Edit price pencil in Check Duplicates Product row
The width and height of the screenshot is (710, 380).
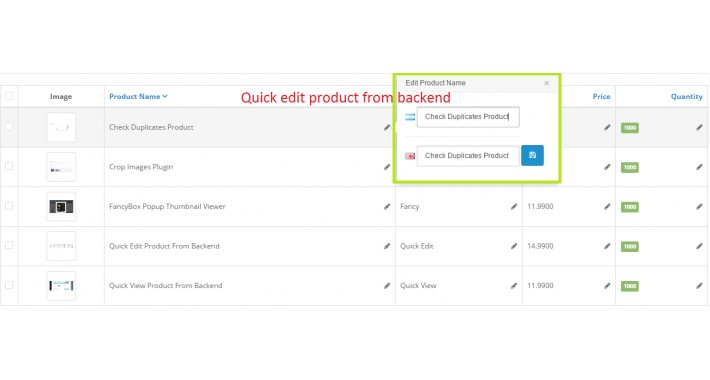point(607,127)
